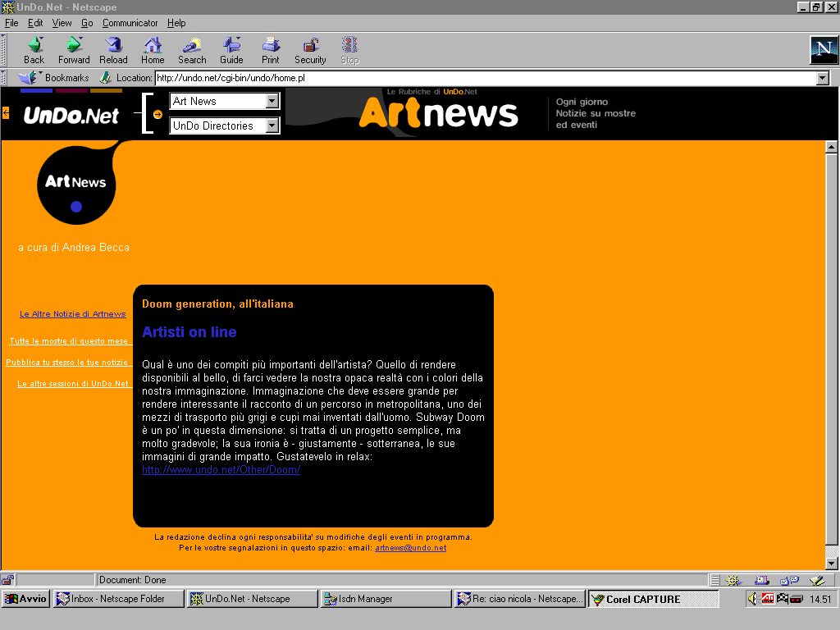Click the page scrollbar up arrow

click(832, 147)
